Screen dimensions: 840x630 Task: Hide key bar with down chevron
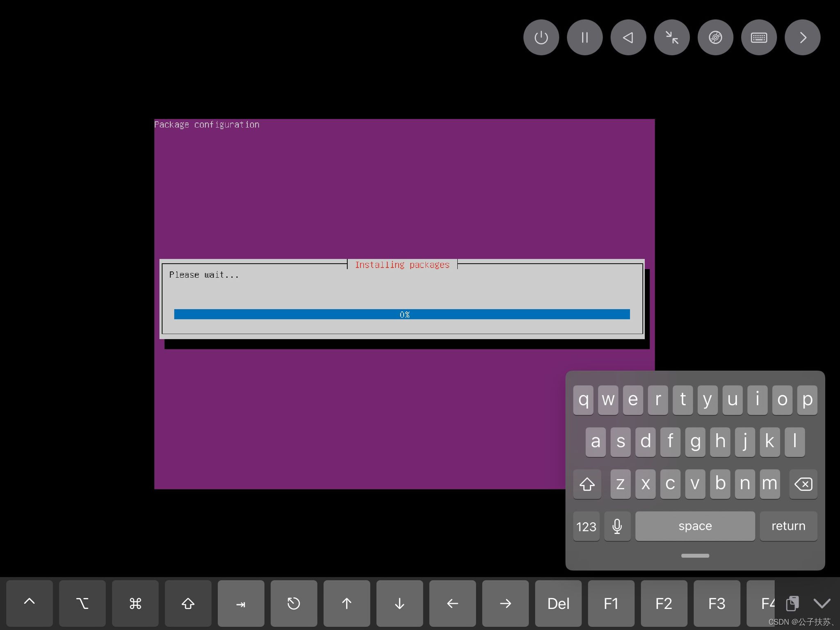(x=822, y=603)
